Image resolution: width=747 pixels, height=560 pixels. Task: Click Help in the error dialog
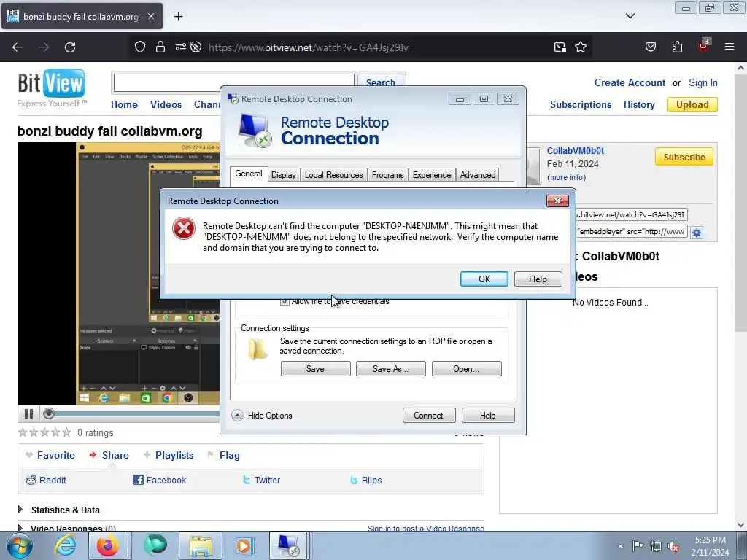coord(538,279)
